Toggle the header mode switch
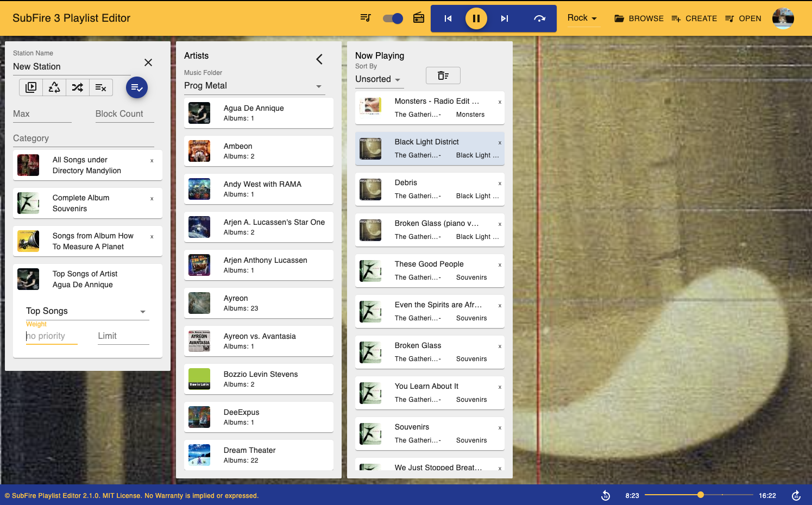Image resolution: width=812 pixels, height=505 pixels. [x=393, y=18]
